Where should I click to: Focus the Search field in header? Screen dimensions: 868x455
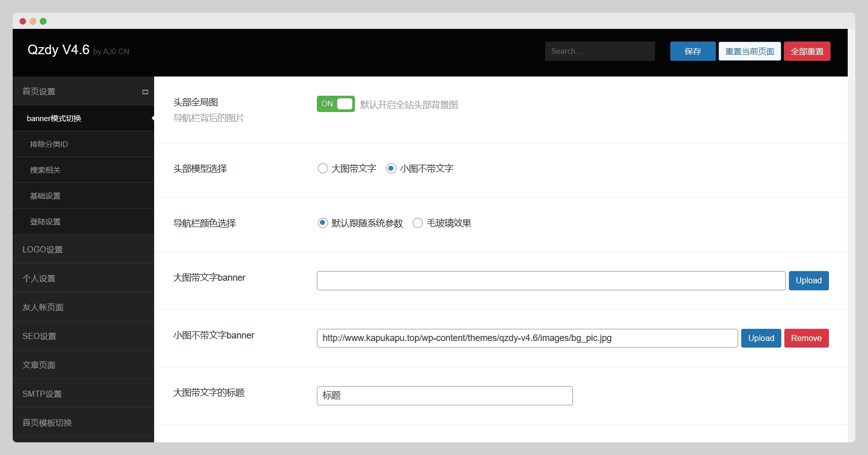click(x=600, y=51)
